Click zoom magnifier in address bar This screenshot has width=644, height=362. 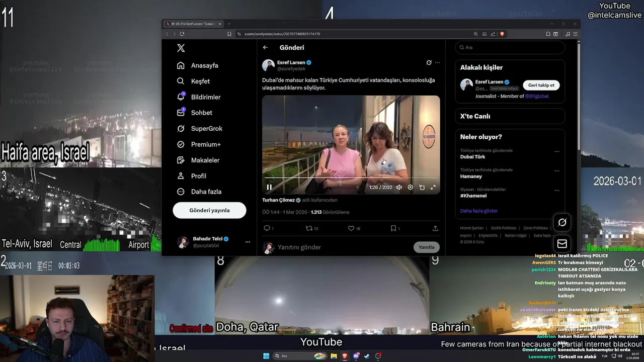click(x=476, y=34)
